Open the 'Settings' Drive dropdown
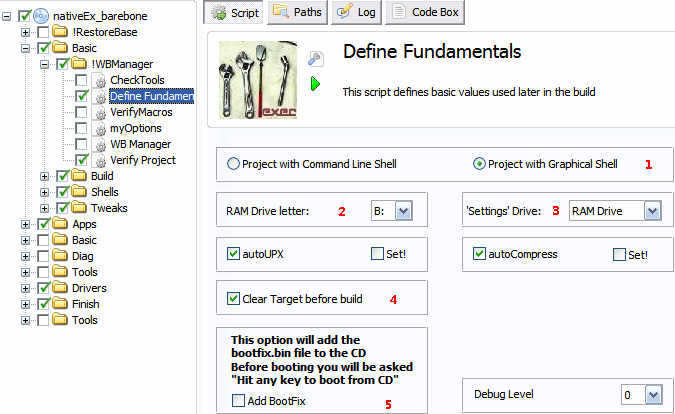This screenshot has width=675, height=414. (653, 211)
